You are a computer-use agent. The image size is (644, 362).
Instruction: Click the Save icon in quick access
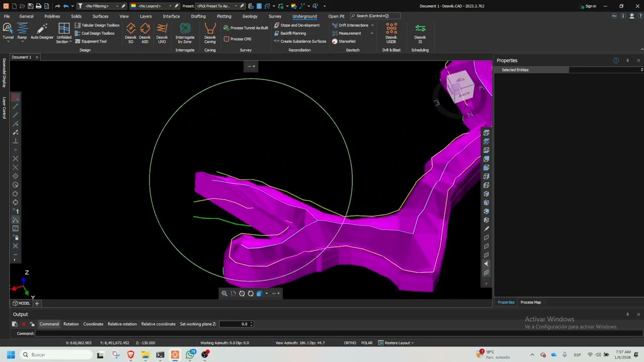pos(30,6)
